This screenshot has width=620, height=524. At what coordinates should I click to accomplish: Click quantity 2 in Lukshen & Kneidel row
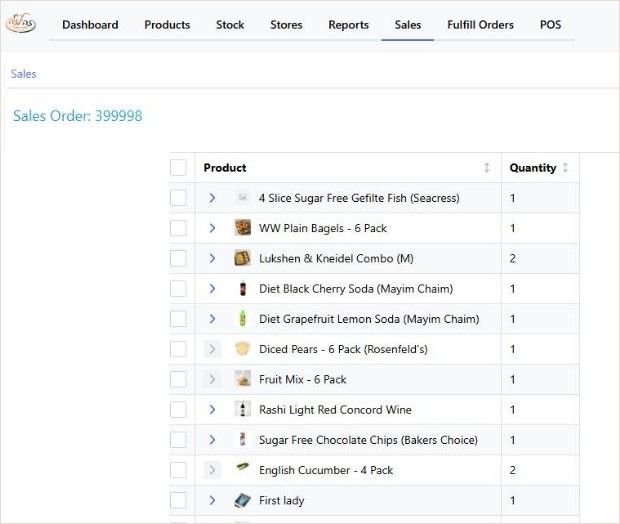pyautogui.click(x=513, y=258)
